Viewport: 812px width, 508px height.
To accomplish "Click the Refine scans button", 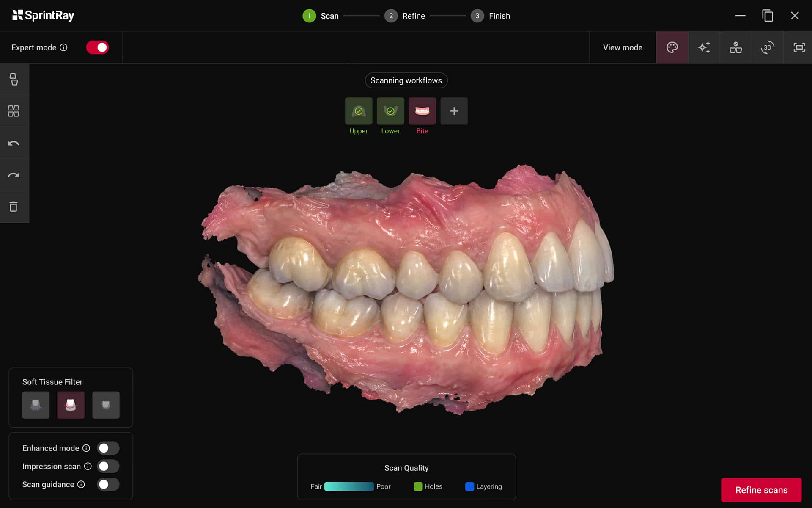I will click(761, 490).
